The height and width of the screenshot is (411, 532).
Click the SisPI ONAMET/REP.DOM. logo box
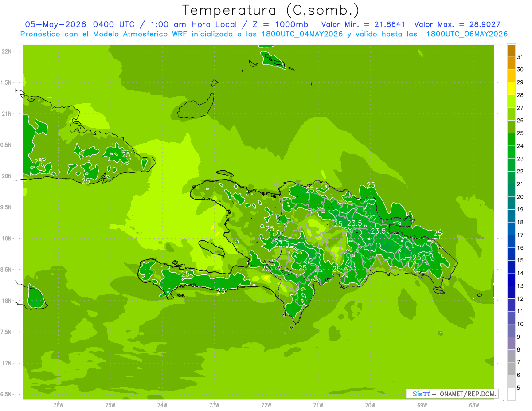coord(452,394)
